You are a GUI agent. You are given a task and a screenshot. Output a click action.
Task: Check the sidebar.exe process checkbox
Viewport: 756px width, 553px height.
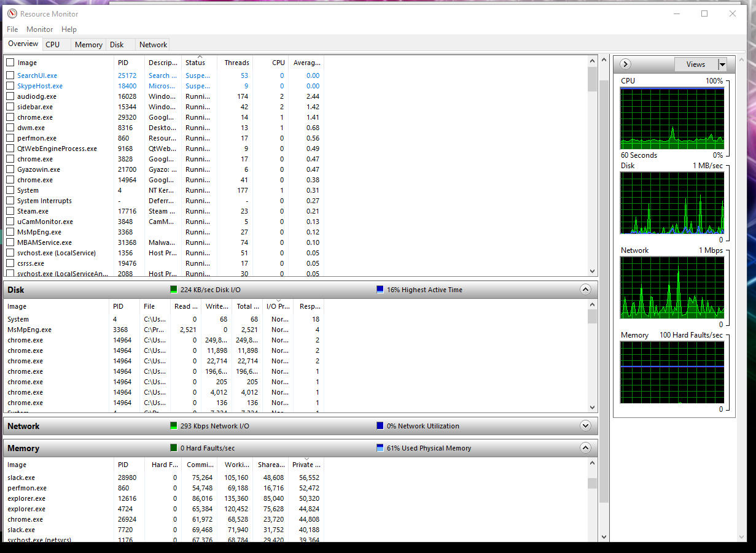coord(10,107)
